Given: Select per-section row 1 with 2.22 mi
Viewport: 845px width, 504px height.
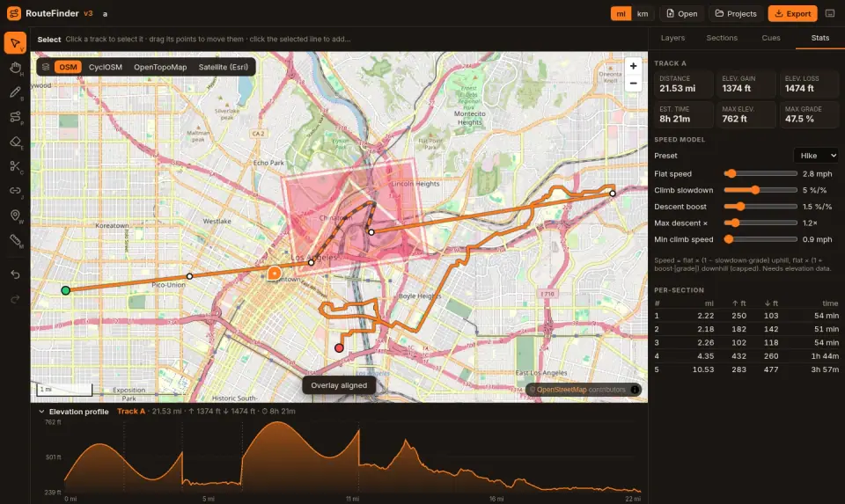Looking at the screenshot, I should 746,316.
